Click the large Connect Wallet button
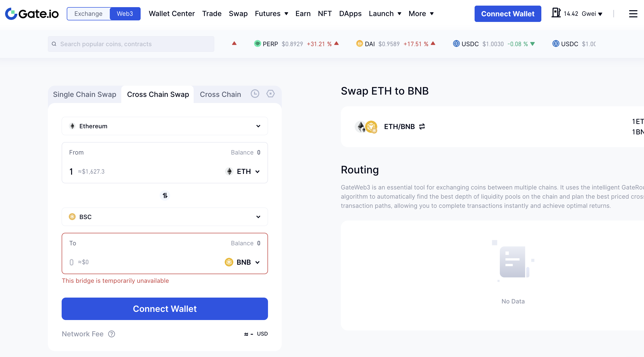Viewport: 644px width, 357px height. [x=165, y=309]
